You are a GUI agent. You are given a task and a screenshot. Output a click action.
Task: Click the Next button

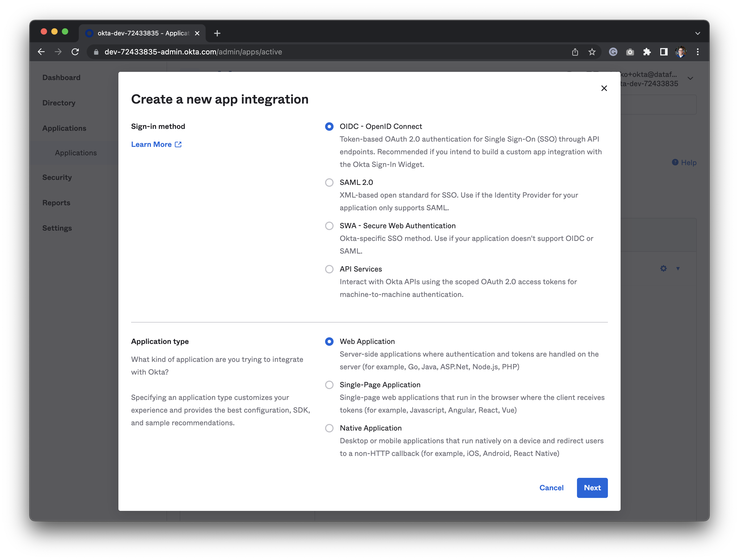tap(592, 488)
